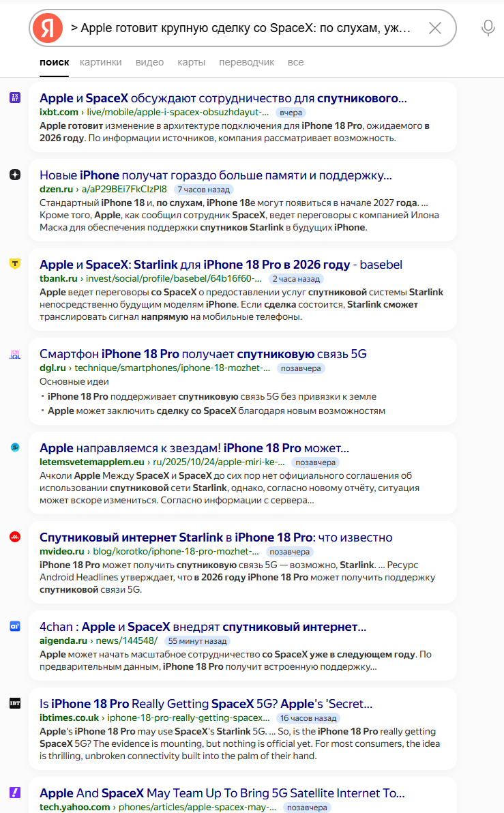Click the T-Bank yellow favicon
The width and height of the screenshot is (504, 813).
coord(15,264)
